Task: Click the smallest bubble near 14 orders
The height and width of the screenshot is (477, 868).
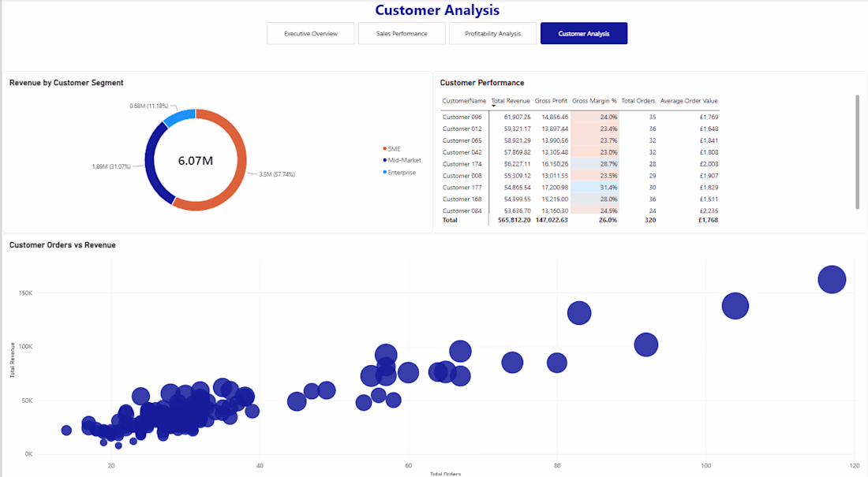Action: pyautogui.click(x=66, y=430)
